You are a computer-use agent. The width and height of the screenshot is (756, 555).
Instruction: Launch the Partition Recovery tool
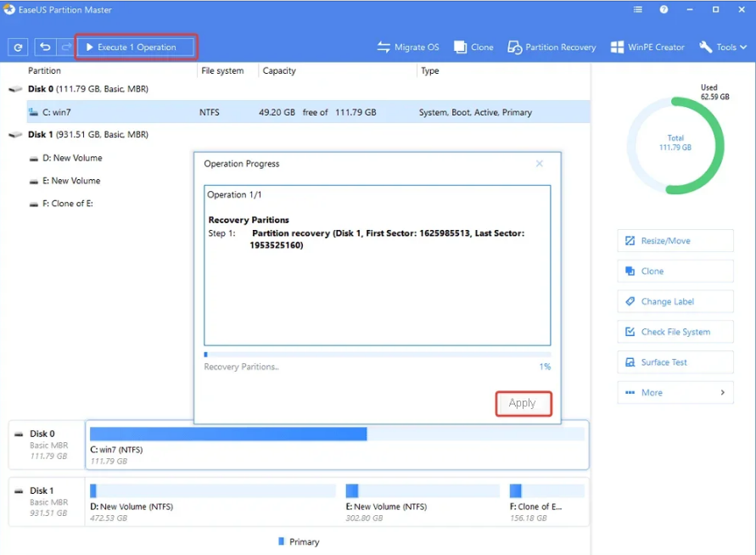[552, 48]
